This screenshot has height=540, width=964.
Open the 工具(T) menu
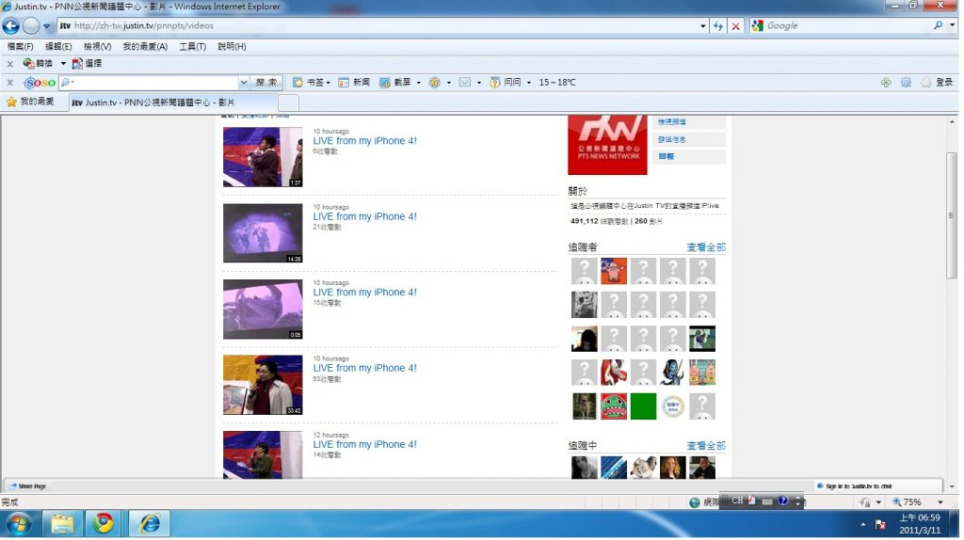pos(192,47)
